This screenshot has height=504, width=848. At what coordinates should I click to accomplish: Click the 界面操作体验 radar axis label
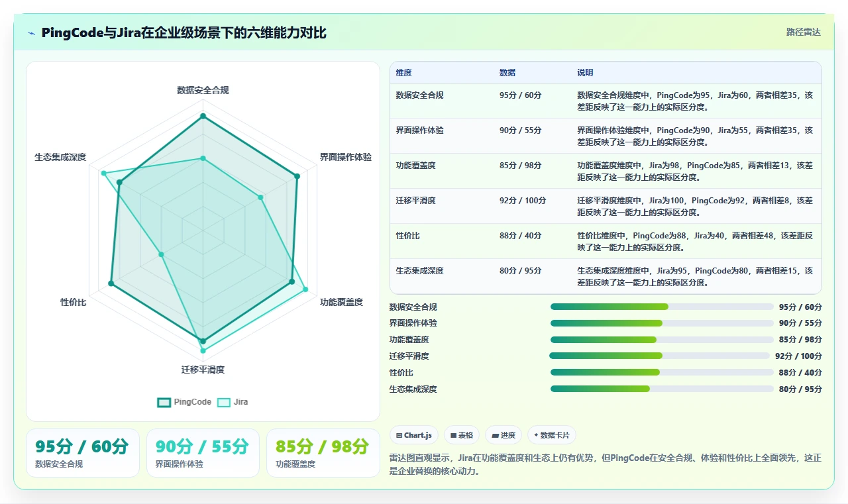point(346,157)
